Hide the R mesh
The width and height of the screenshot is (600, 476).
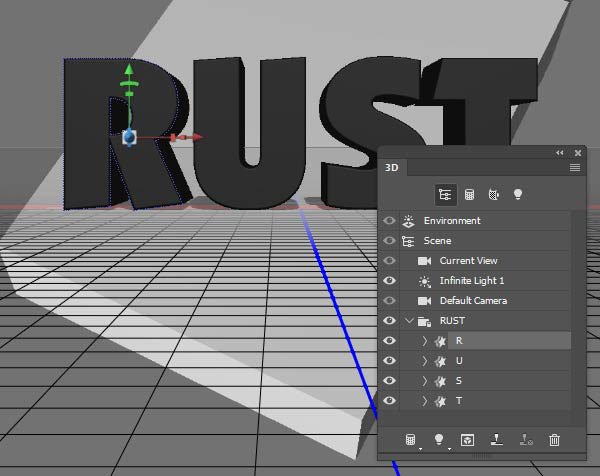[389, 340]
